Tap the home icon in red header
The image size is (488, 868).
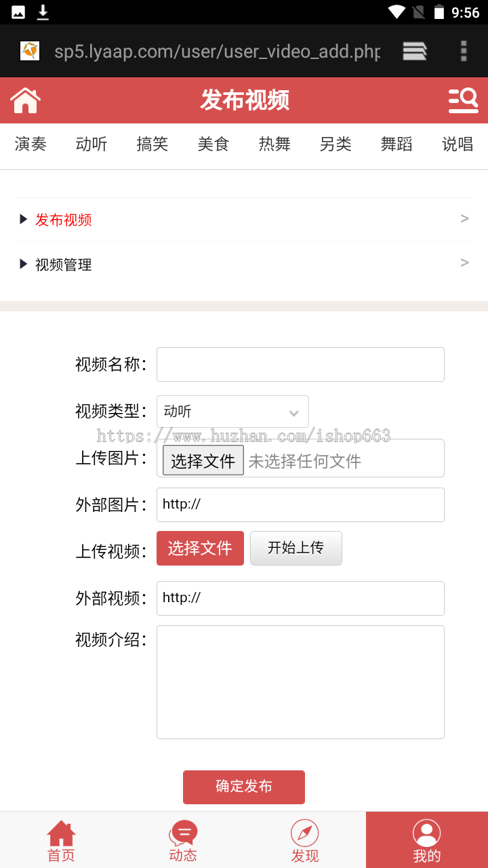26,100
